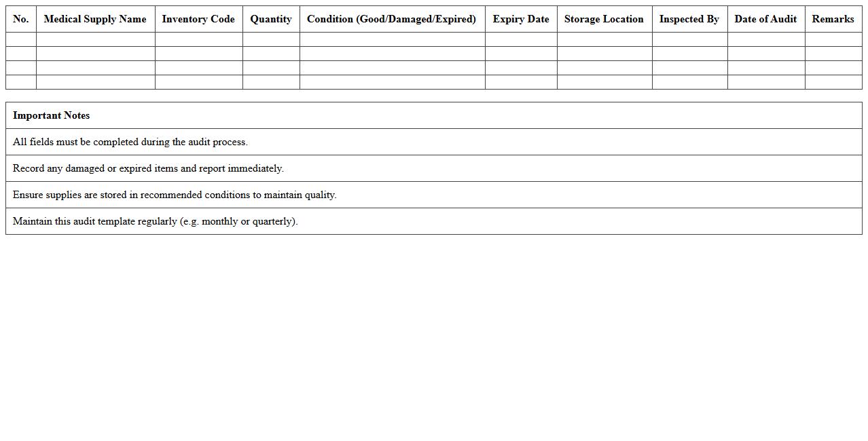Select the 'Quantity' header cell
868x441 pixels.
click(270, 19)
